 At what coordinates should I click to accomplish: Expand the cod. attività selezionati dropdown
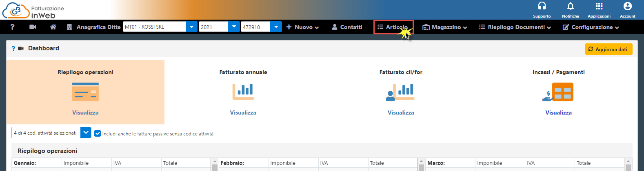[x=86, y=133]
